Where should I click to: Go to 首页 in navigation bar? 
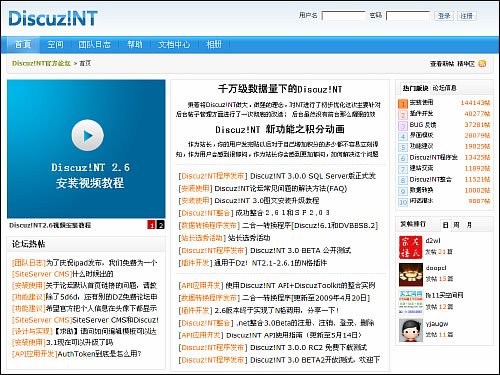point(23,44)
